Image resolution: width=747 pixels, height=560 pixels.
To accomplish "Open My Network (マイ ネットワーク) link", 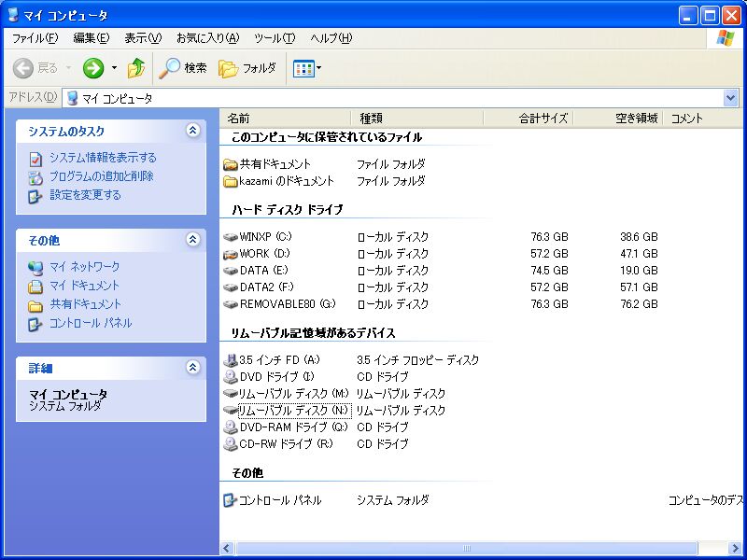I will (84, 267).
